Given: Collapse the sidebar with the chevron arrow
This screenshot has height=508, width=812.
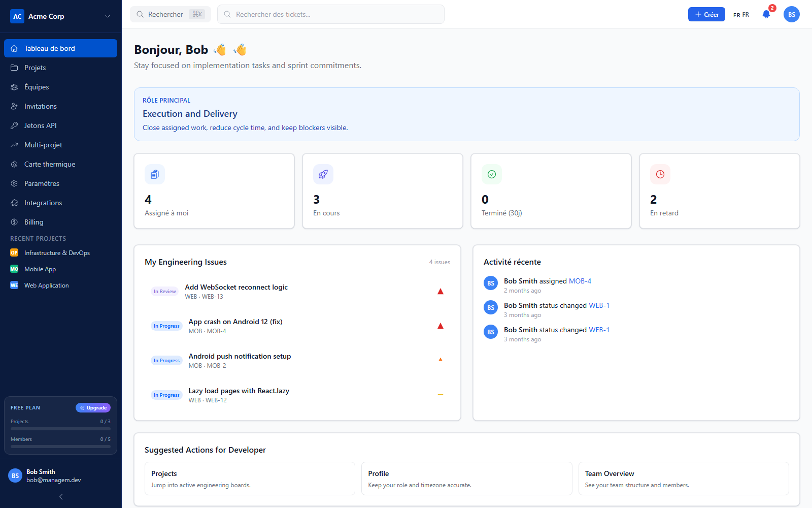Looking at the screenshot, I should coord(61,497).
